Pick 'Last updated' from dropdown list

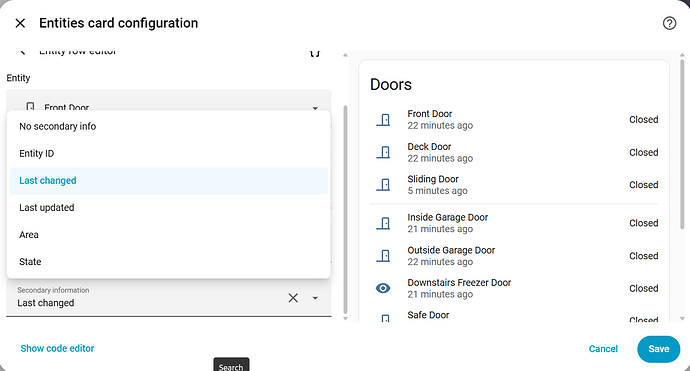click(169, 208)
